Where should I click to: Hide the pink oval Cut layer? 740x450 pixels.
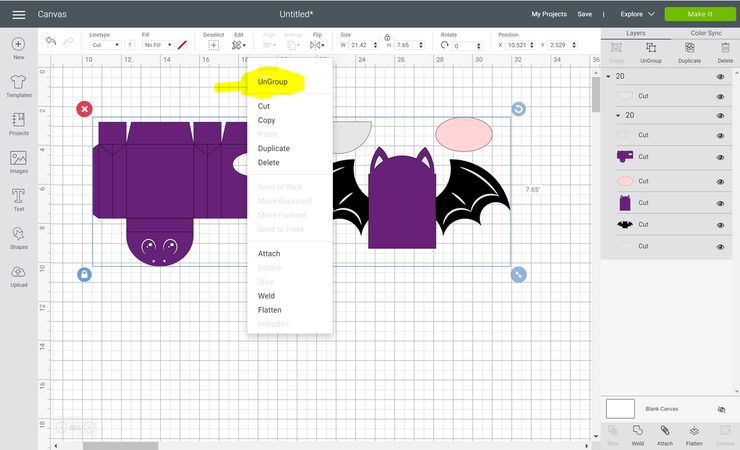[x=720, y=181]
